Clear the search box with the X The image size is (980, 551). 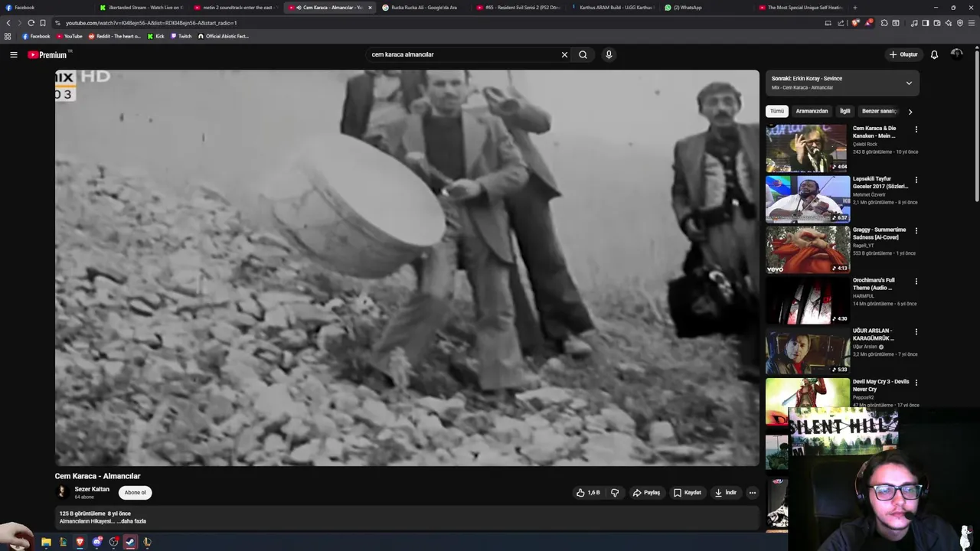pos(564,54)
